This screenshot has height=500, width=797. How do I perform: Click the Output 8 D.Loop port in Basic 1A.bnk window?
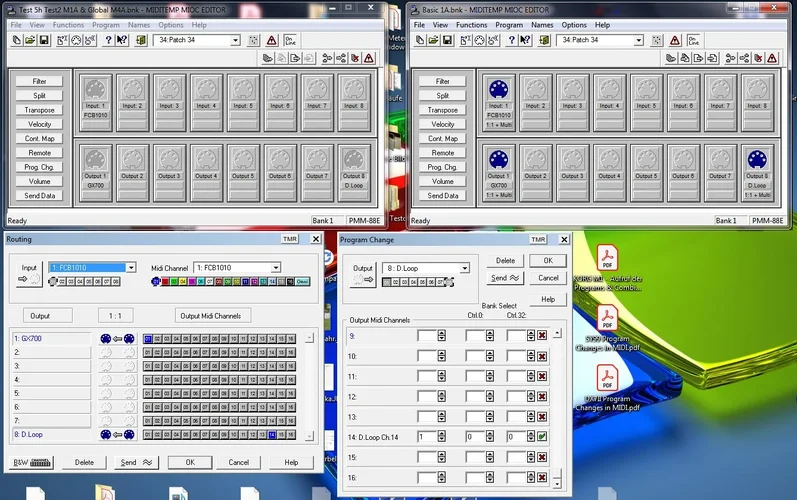756,165
